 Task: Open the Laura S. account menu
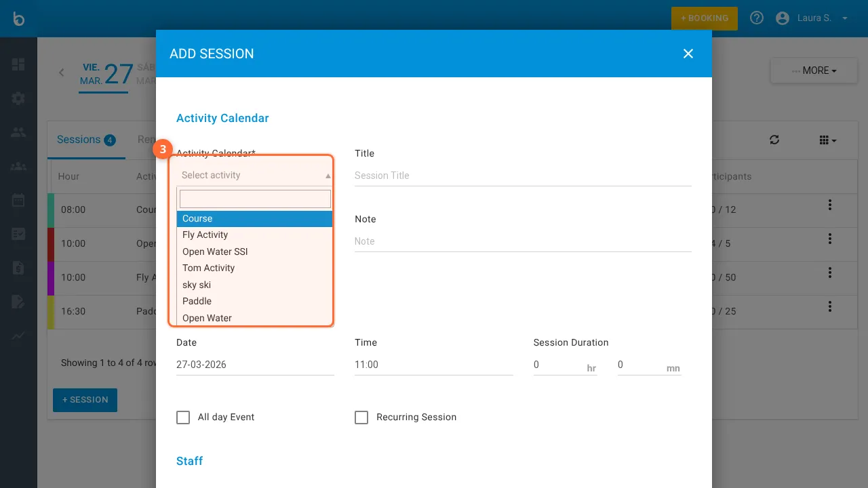(x=812, y=18)
